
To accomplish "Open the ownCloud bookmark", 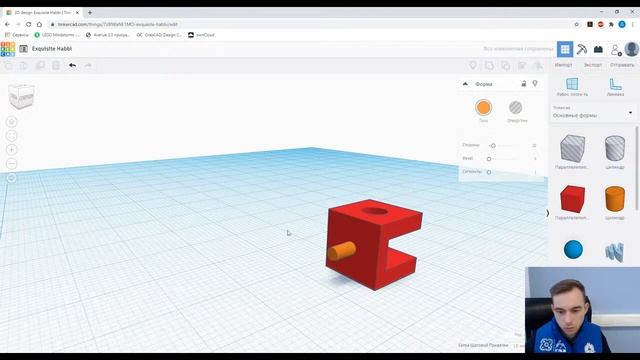I will [201, 35].
